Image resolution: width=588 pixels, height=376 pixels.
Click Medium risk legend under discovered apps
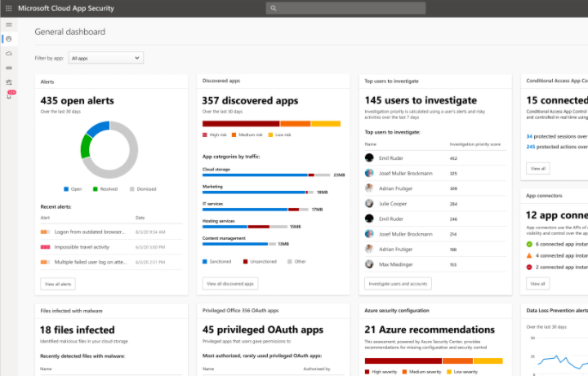tap(247, 135)
